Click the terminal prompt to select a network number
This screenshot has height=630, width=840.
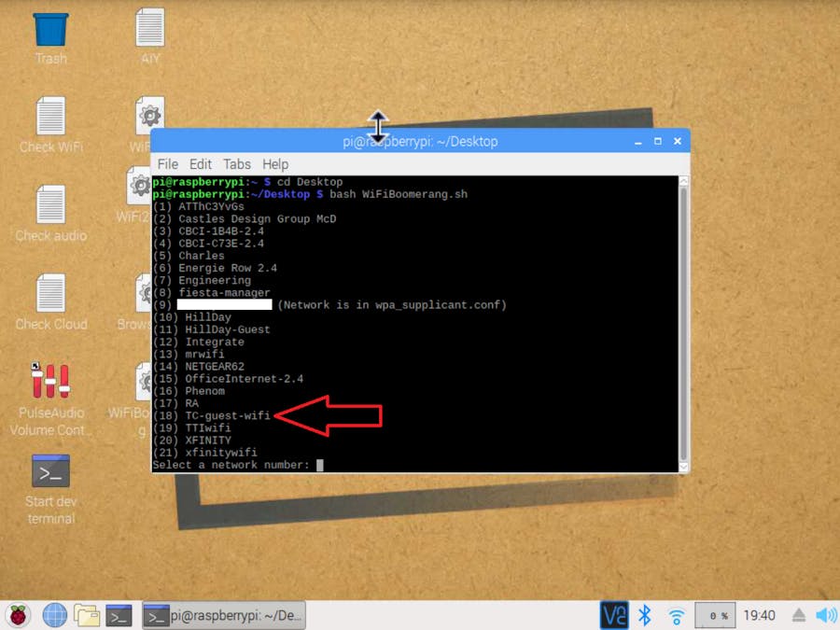click(320, 464)
